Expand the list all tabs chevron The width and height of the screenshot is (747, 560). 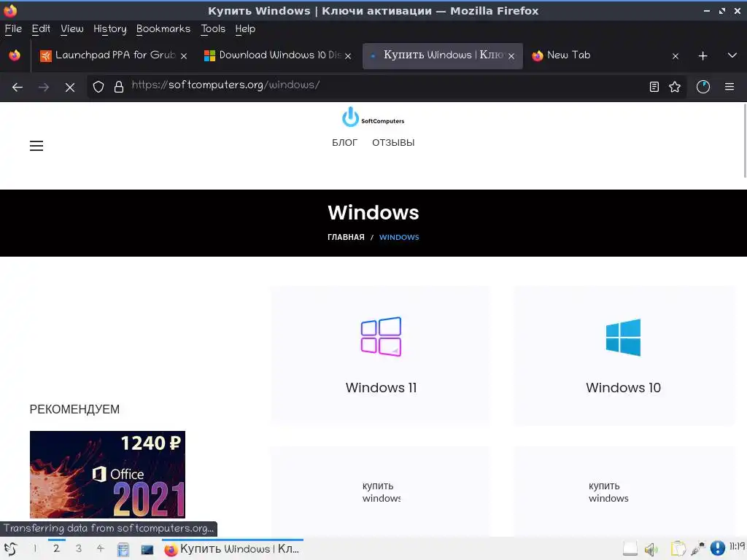732,55
